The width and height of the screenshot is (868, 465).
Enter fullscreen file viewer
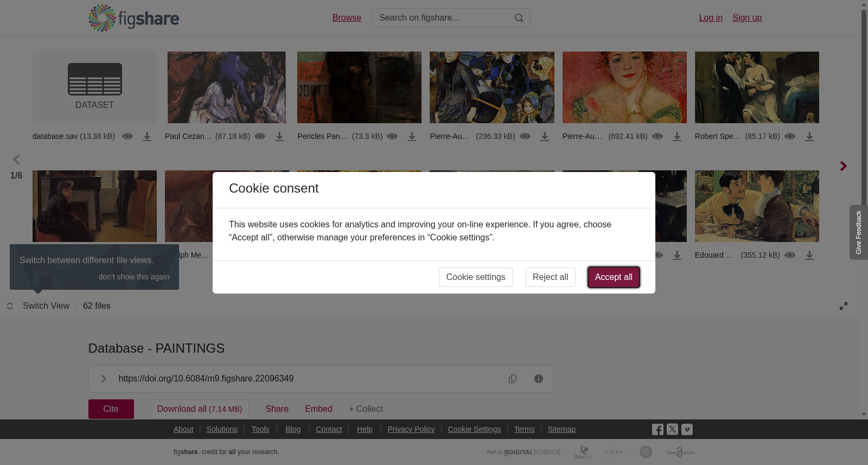[844, 306]
